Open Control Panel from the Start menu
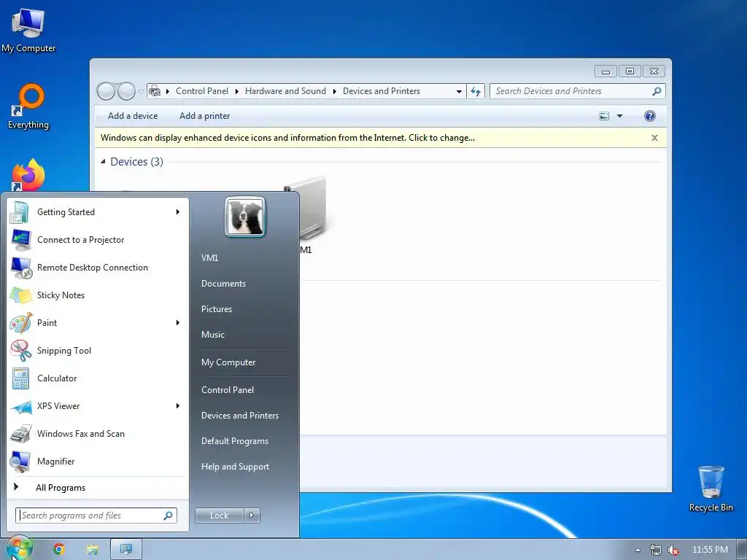 pyautogui.click(x=228, y=390)
